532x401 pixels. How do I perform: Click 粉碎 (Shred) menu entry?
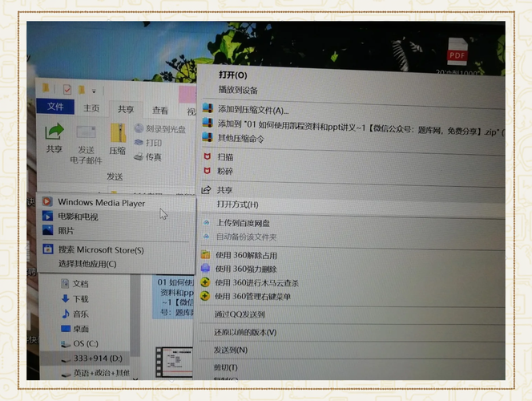[x=225, y=171]
